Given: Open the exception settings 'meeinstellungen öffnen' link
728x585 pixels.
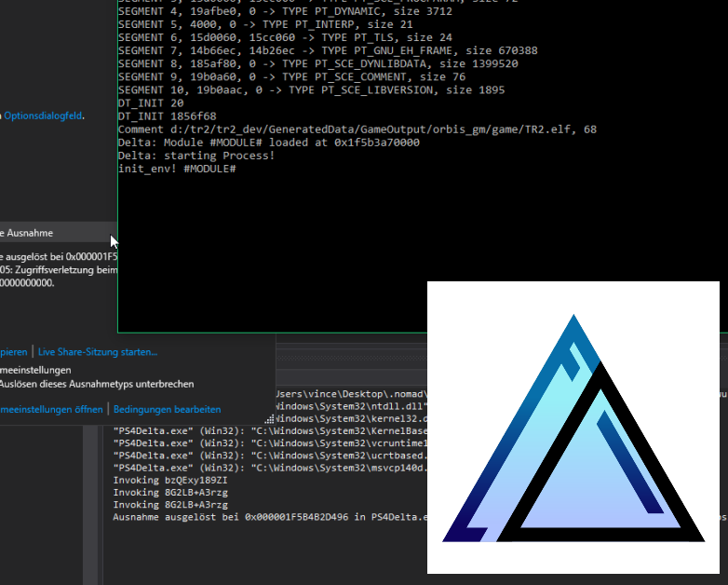Looking at the screenshot, I should 51,409.
